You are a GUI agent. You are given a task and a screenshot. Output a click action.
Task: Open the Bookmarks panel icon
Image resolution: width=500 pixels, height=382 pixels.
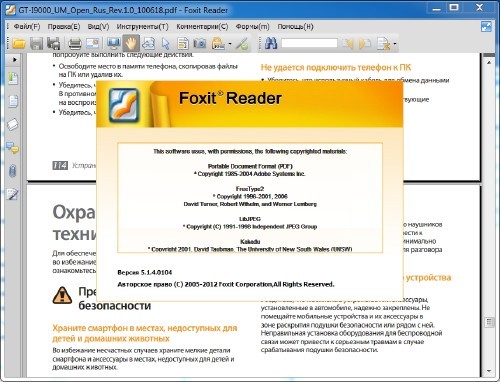13,78
